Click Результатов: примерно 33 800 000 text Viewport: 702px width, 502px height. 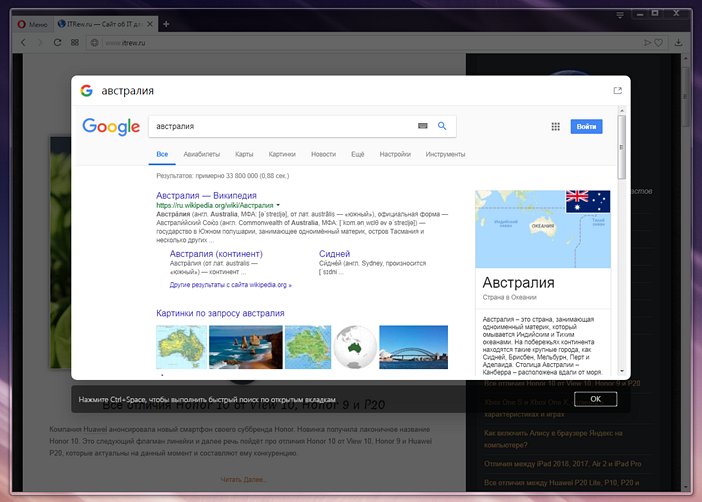223,176
